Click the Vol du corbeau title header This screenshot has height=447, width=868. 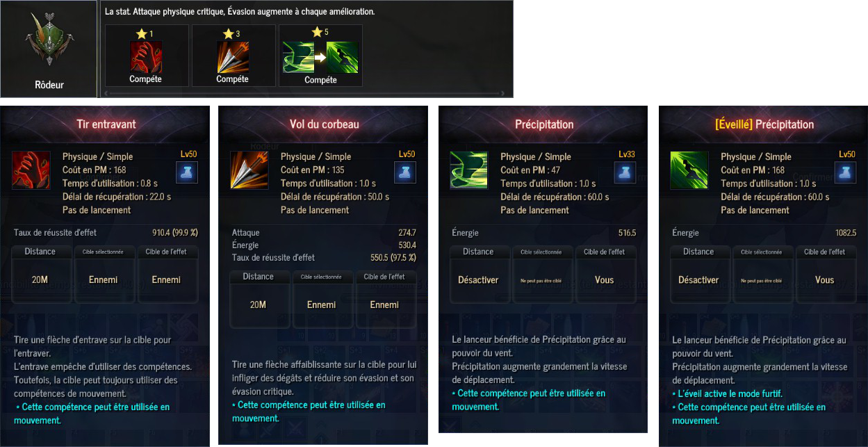click(324, 124)
